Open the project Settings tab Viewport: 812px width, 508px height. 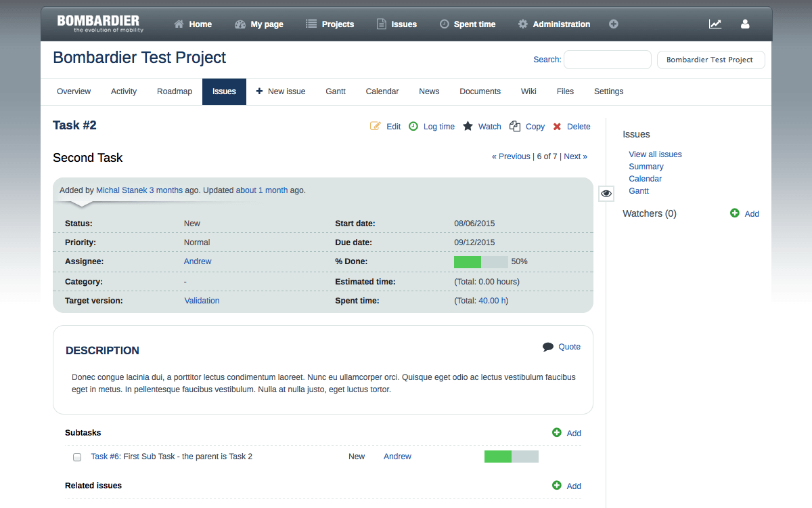(x=609, y=91)
